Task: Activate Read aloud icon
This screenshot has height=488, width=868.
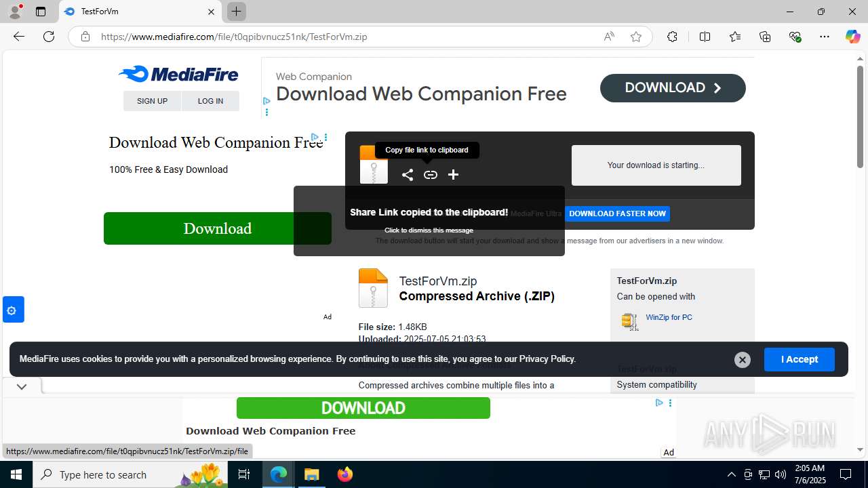Action: pos(609,37)
